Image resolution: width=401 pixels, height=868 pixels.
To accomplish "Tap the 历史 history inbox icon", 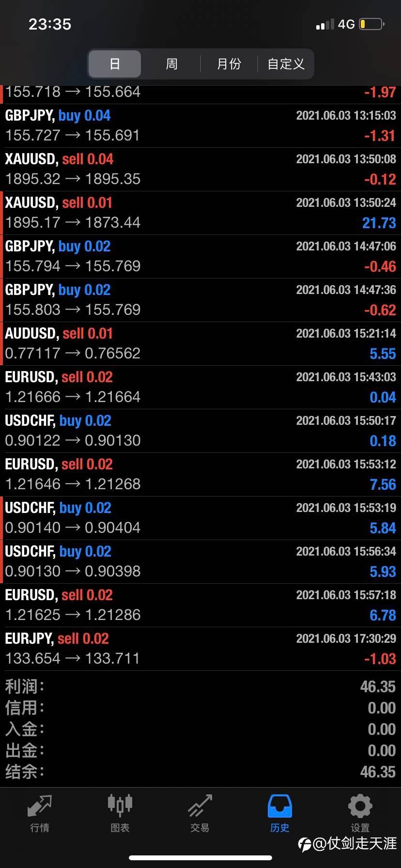I will point(279,806).
